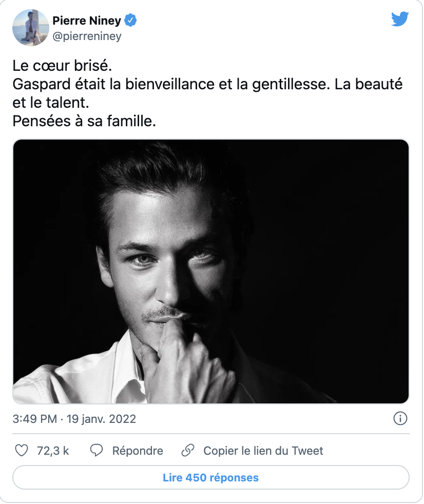Viewport: 424px width, 504px height.
Task: Open the tweet info circle icon
Action: (x=400, y=418)
